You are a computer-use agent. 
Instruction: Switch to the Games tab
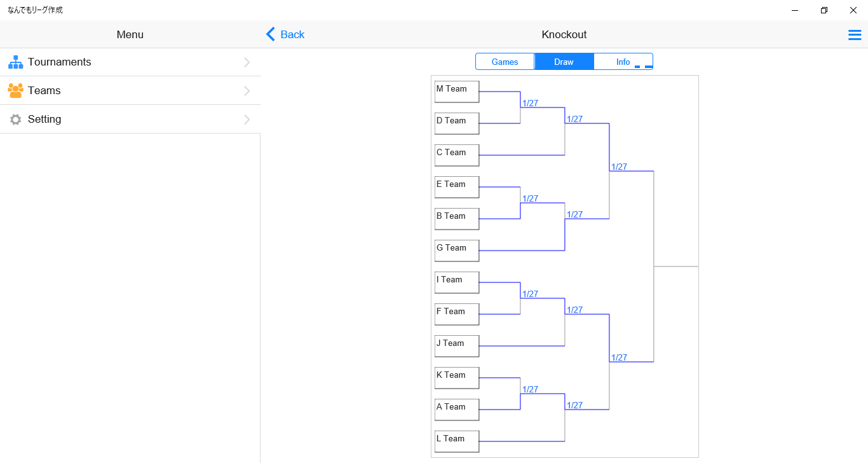point(505,62)
